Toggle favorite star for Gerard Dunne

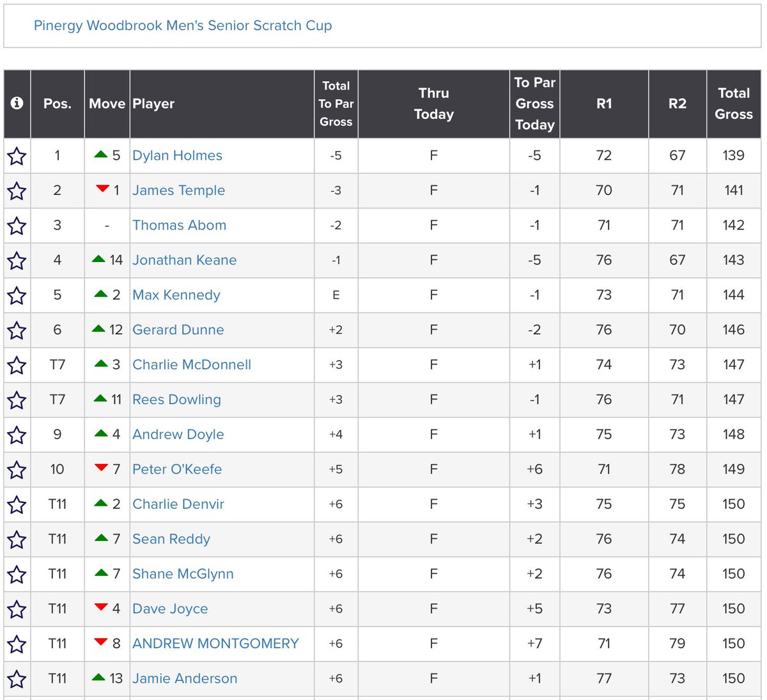point(17,331)
